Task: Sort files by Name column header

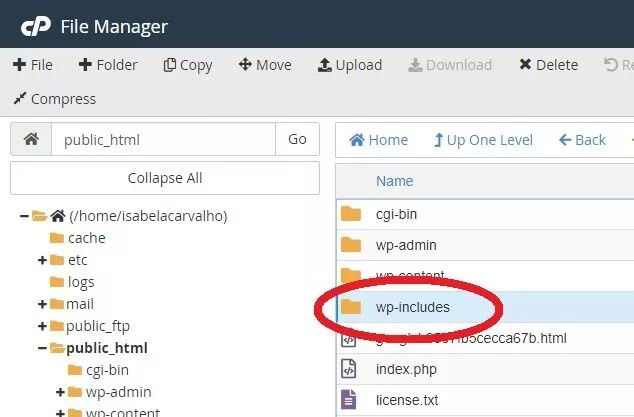Action: 394,181
